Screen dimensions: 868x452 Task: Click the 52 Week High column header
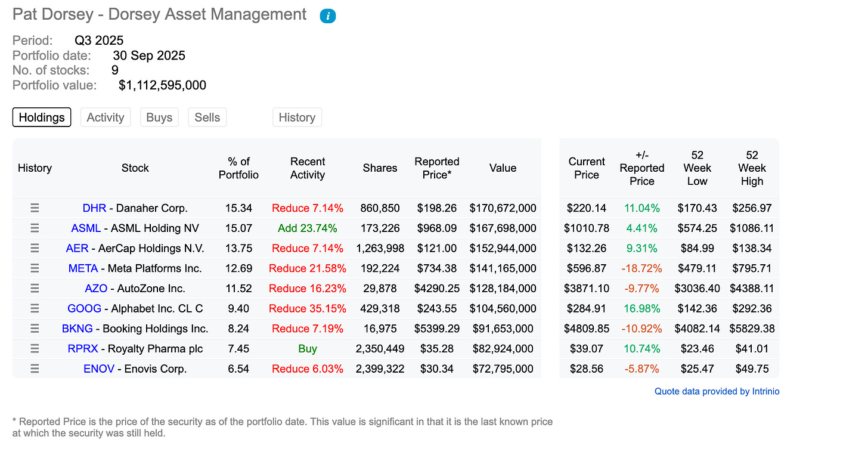tap(752, 168)
